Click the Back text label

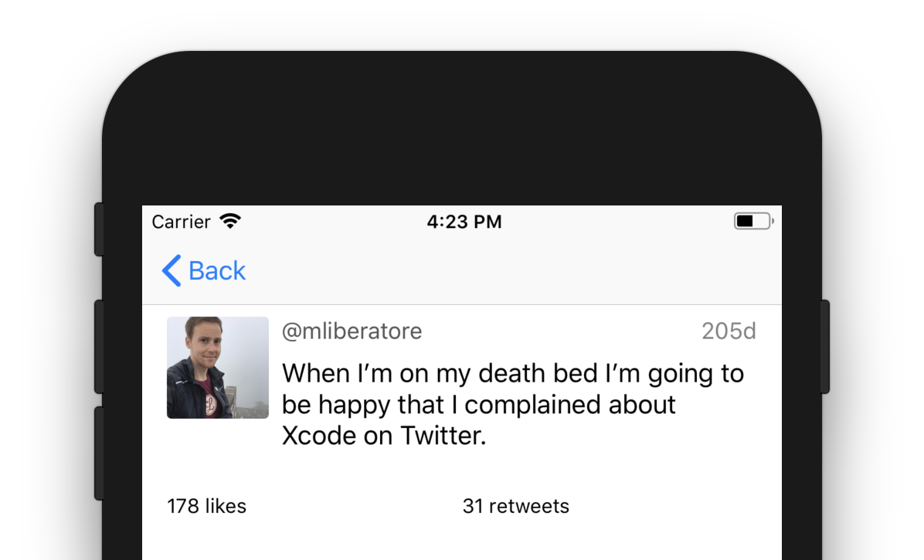[217, 271]
